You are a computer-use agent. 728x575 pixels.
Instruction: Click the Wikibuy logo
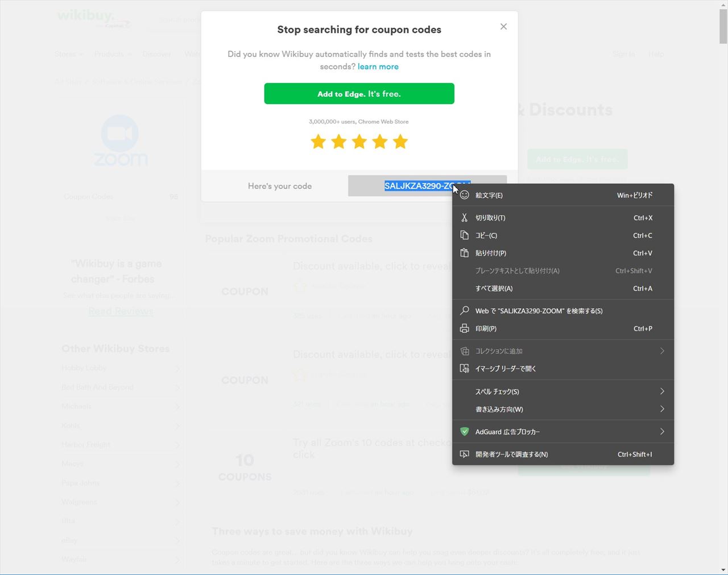click(94, 18)
